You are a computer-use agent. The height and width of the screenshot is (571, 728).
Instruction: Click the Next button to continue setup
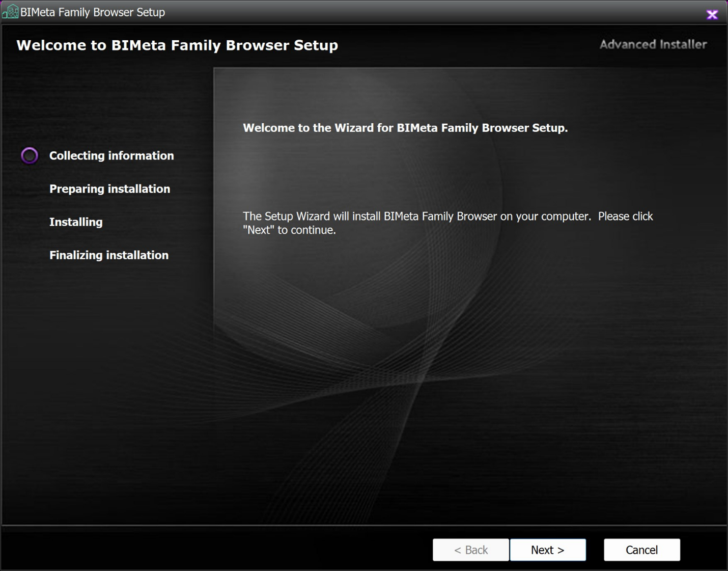tap(548, 550)
